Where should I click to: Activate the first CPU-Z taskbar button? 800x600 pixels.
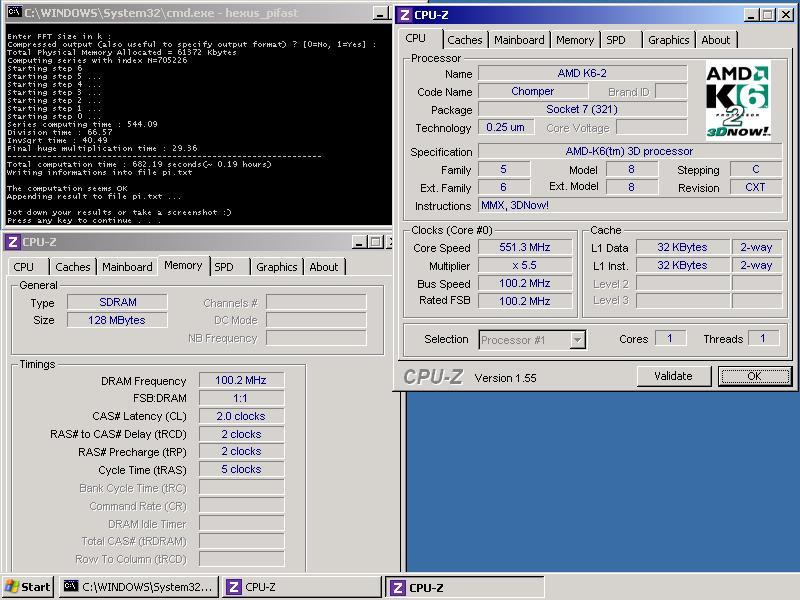tap(301, 587)
